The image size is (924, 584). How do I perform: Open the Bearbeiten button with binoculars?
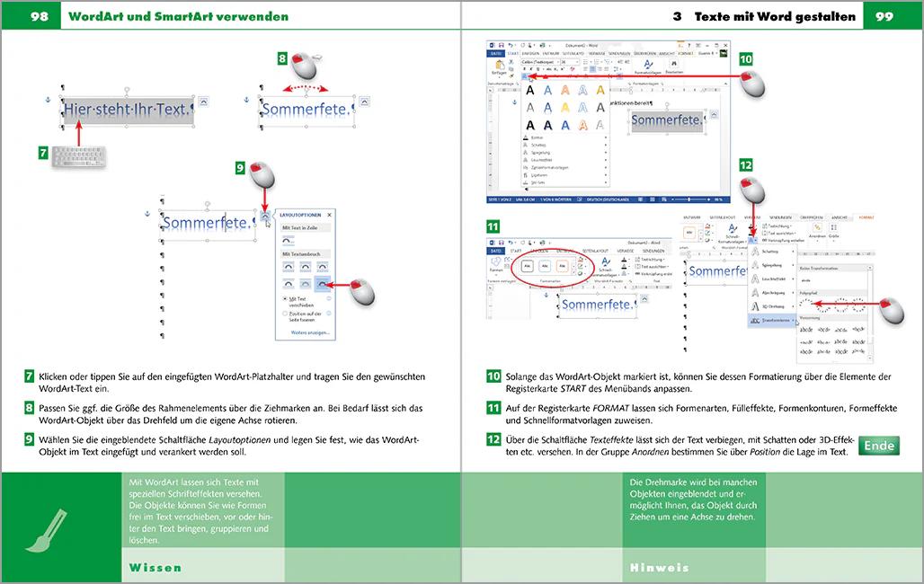tap(674, 65)
